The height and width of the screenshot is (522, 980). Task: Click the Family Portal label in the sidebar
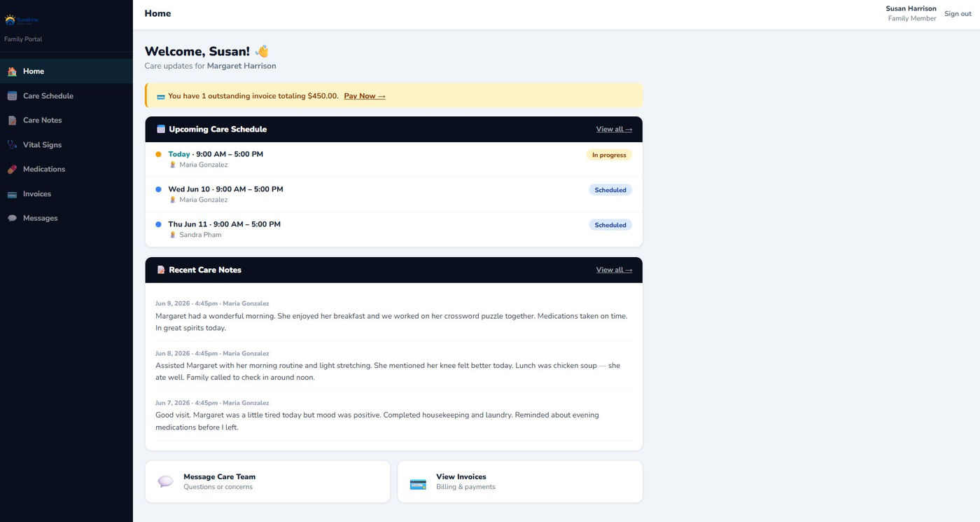pos(23,39)
